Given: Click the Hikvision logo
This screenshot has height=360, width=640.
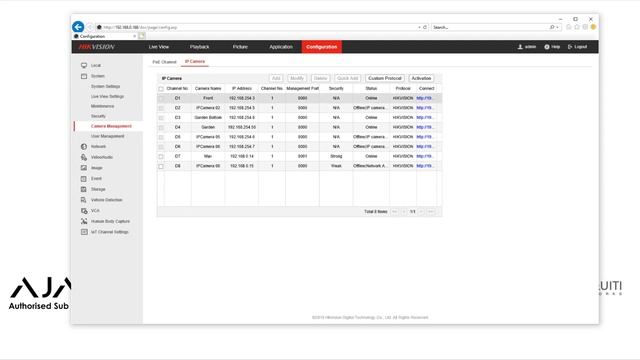Looking at the screenshot, I should 96,47.
